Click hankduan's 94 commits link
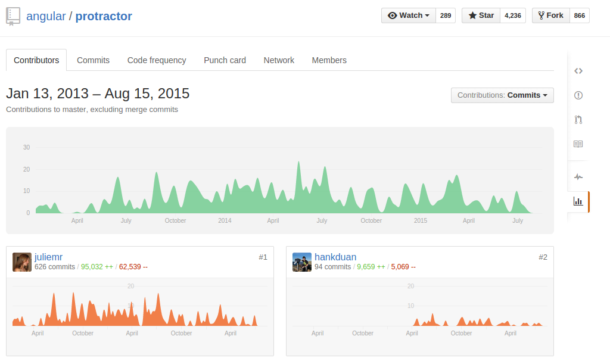 tap(332, 267)
